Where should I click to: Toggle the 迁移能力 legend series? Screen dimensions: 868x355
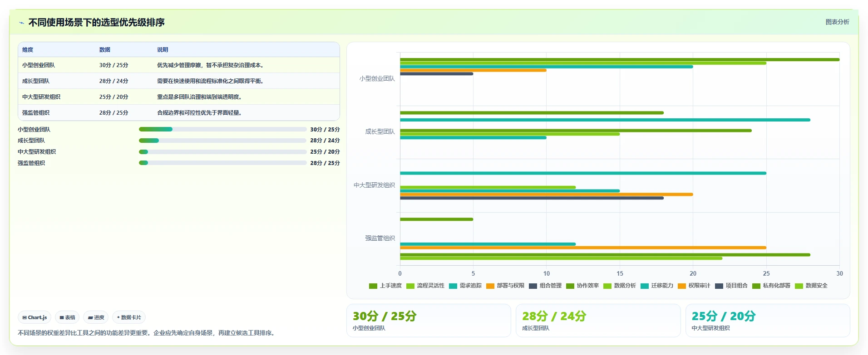[x=657, y=286]
